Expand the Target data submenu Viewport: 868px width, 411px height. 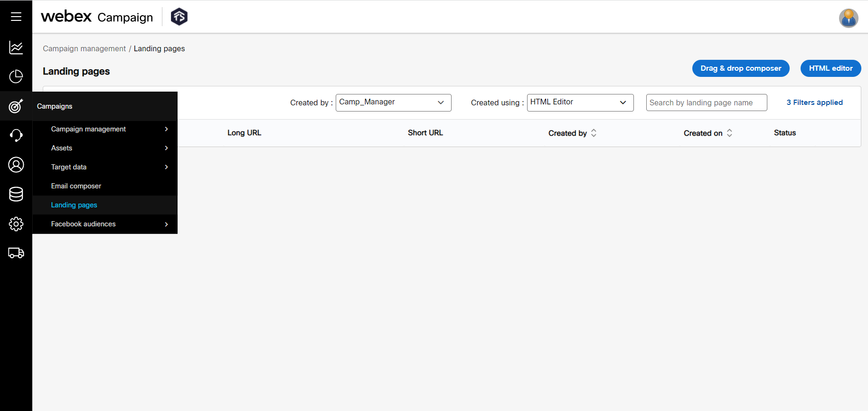point(105,167)
